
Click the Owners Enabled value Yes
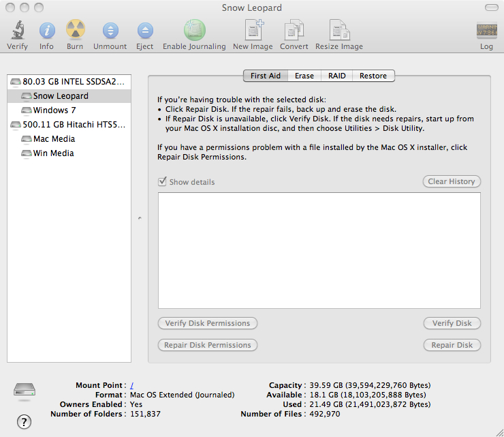click(x=136, y=404)
